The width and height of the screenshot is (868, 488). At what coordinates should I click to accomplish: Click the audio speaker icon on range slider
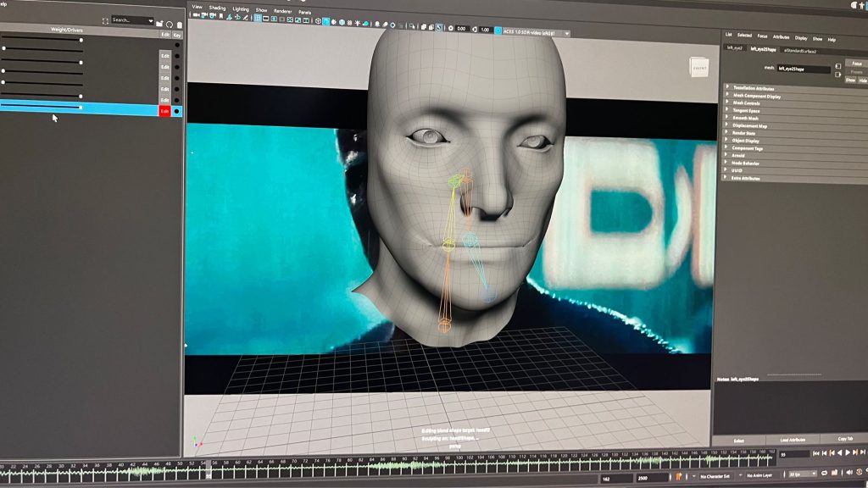849,473
